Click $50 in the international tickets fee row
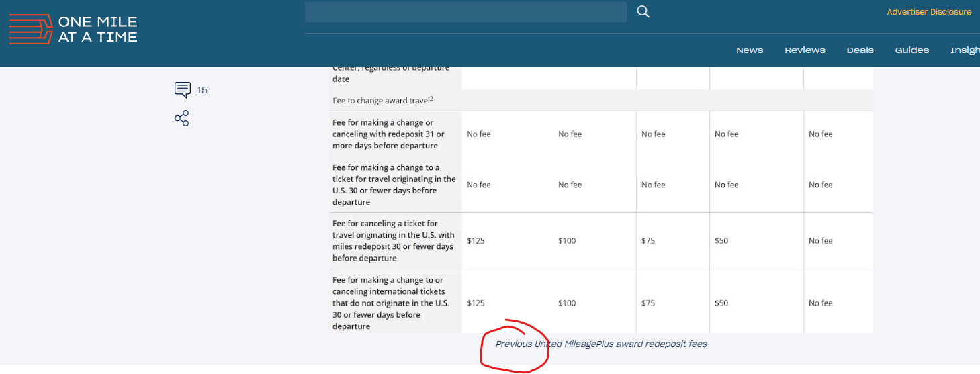Viewport: 980px width, 374px height. click(x=721, y=303)
